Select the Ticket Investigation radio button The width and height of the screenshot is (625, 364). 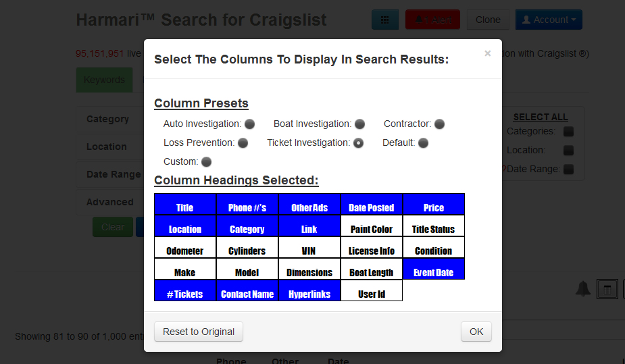point(358,143)
